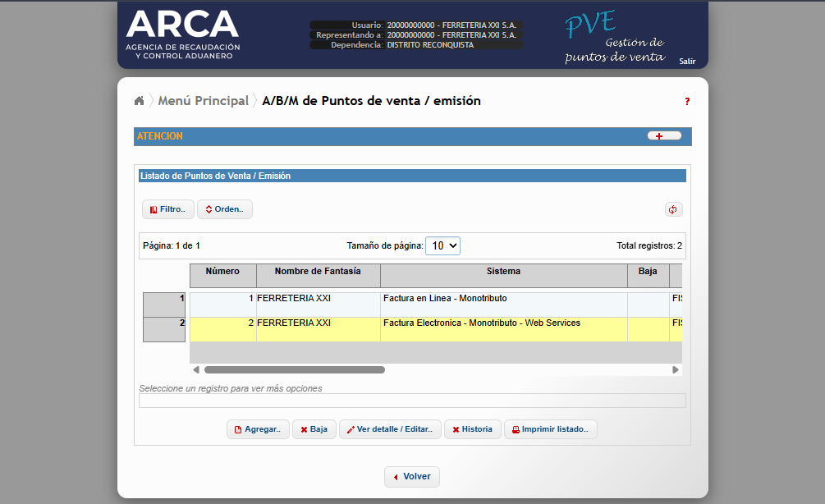Open Ver detalle / Editar..

tap(390, 429)
